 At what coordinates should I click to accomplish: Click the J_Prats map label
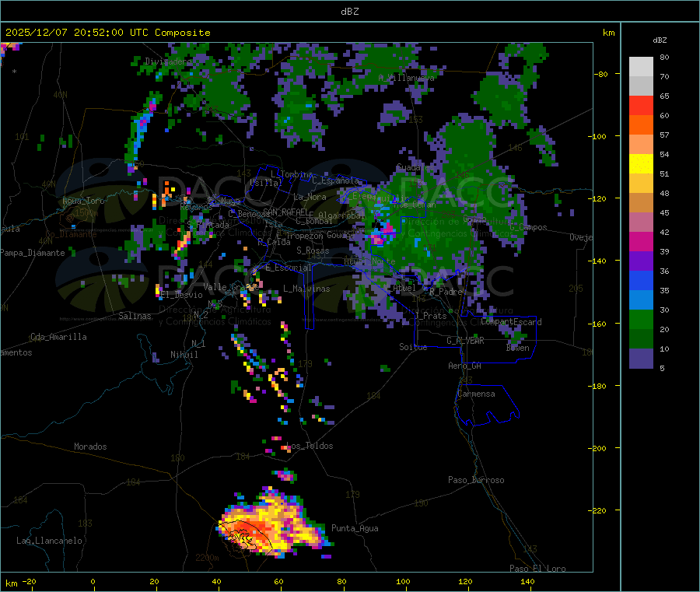click(x=431, y=316)
